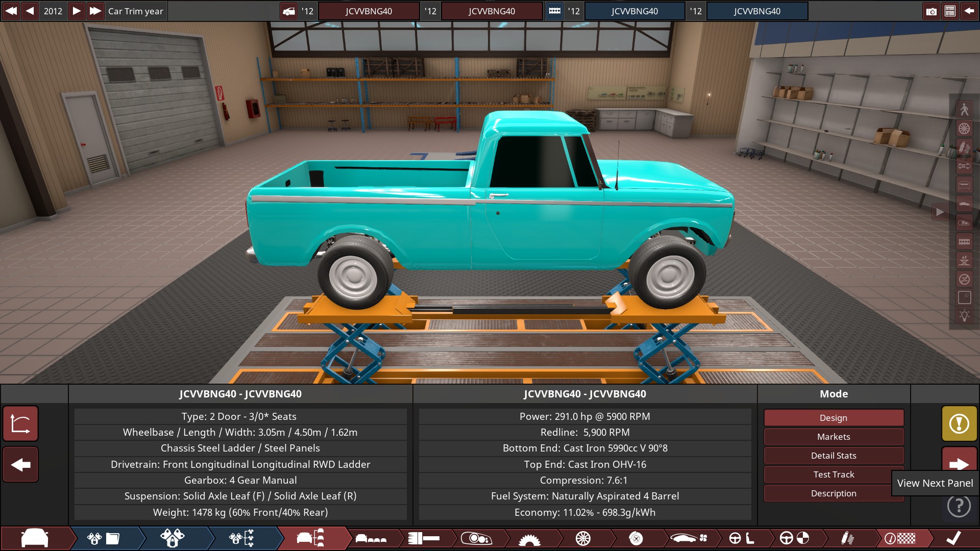Expand the side panel with play arrow
Viewport: 980px width, 551px height.
[940, 212]
